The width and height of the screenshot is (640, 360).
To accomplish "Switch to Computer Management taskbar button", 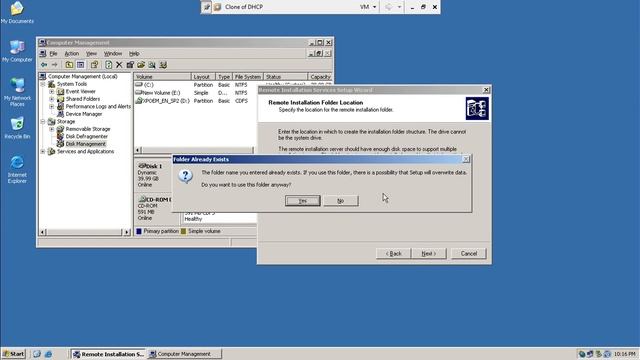I will [x=184, y=354].
